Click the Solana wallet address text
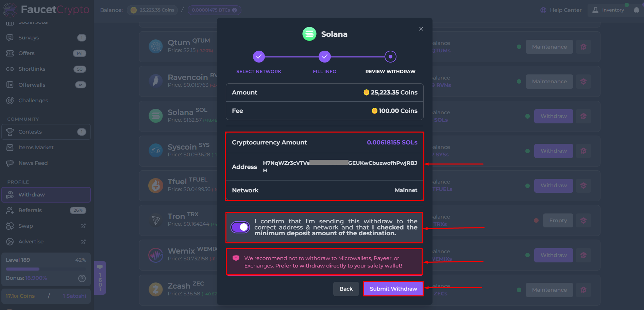Viewport: 644px width, 310px height. [340, 167]
